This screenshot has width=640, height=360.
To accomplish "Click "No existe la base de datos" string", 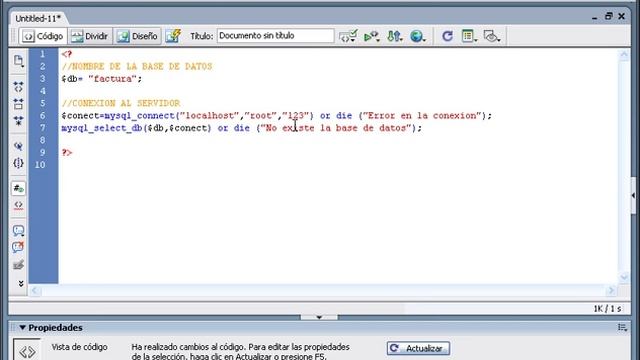I will (x=336, y=128).
